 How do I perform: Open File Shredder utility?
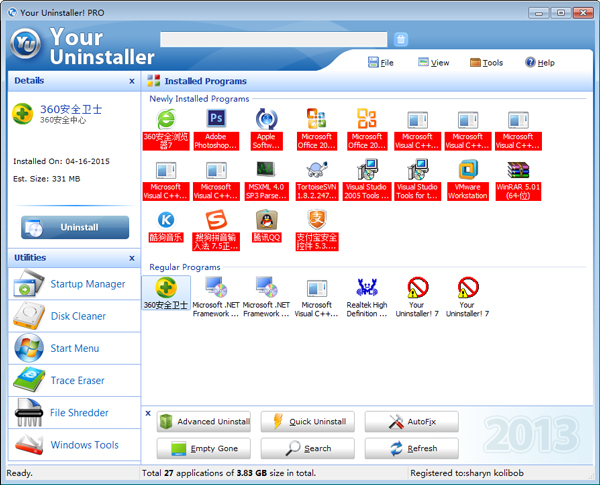[x=74, y=412]
